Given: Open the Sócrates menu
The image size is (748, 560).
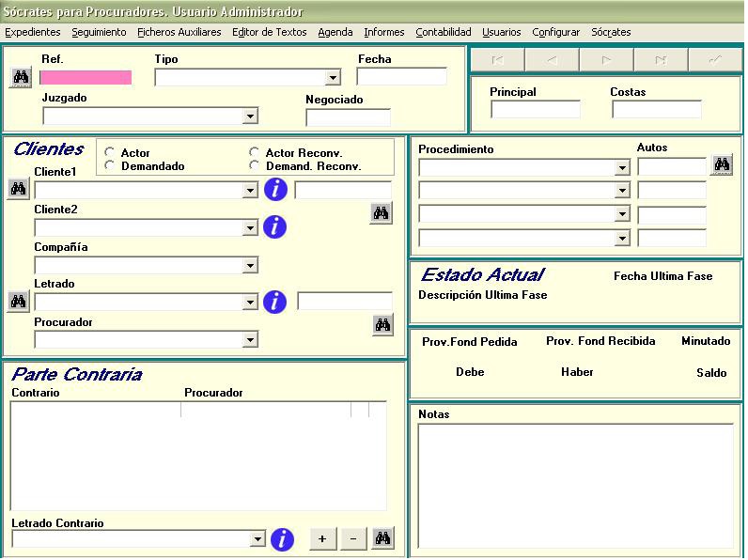Looking at the screenshot, I should [x=611, y=32].
